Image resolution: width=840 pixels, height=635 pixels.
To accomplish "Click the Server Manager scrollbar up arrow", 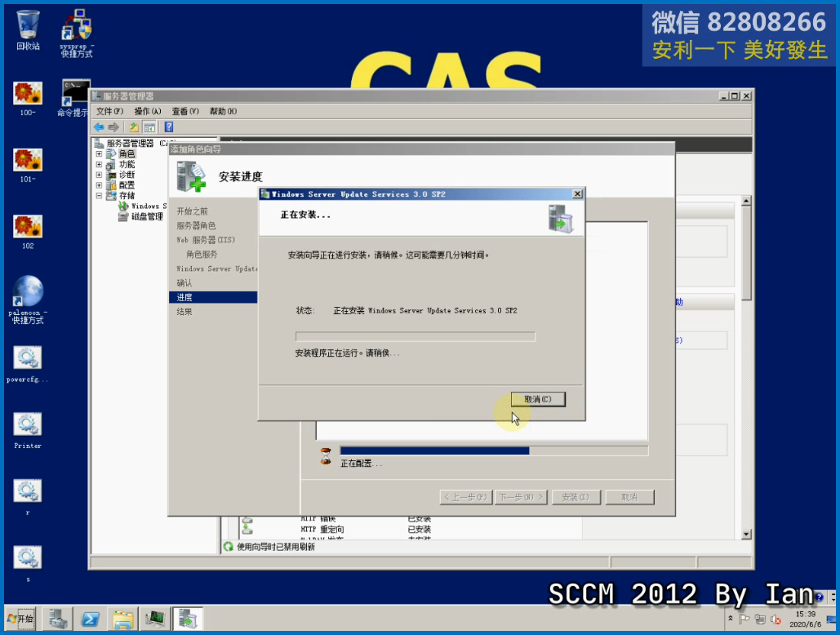I will 746,201.
